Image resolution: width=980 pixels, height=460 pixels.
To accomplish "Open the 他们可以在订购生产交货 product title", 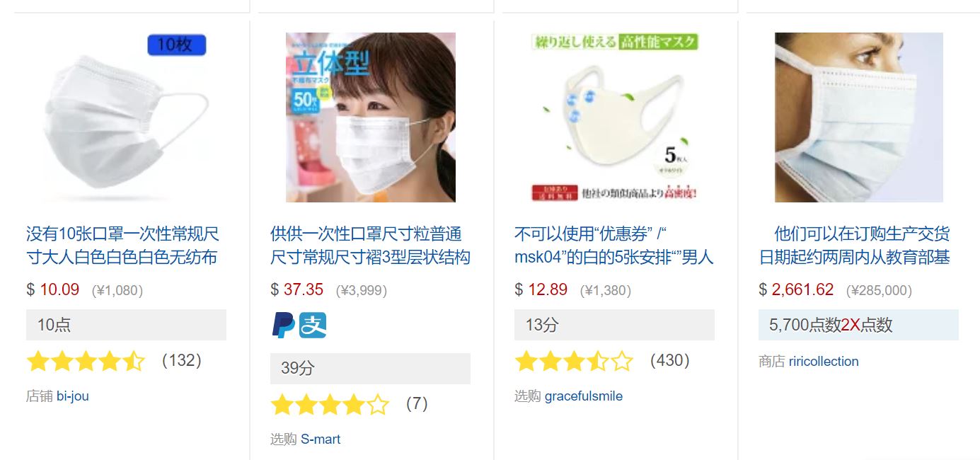I will pyautogui.click(x=855, y=246).
